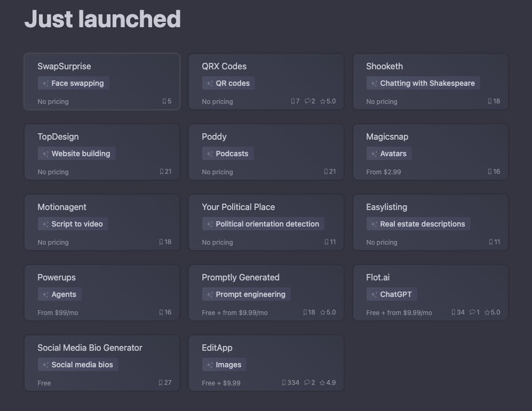Click the comment icon on Flot.ai card
Image resolution: width=532 pixels, height=411 pixels.
point(472,312)
